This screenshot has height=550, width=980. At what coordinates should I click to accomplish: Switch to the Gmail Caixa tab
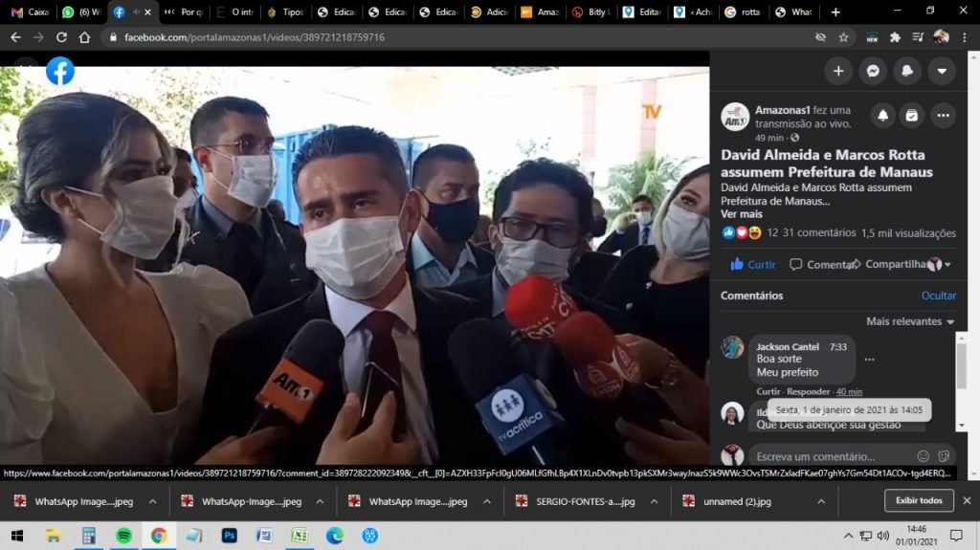(x=31, y=11)
